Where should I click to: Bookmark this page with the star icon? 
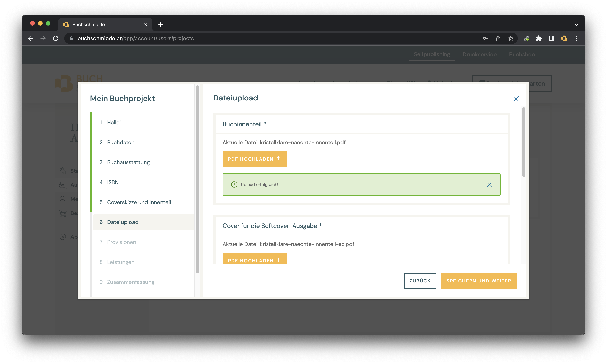(511, 38)
